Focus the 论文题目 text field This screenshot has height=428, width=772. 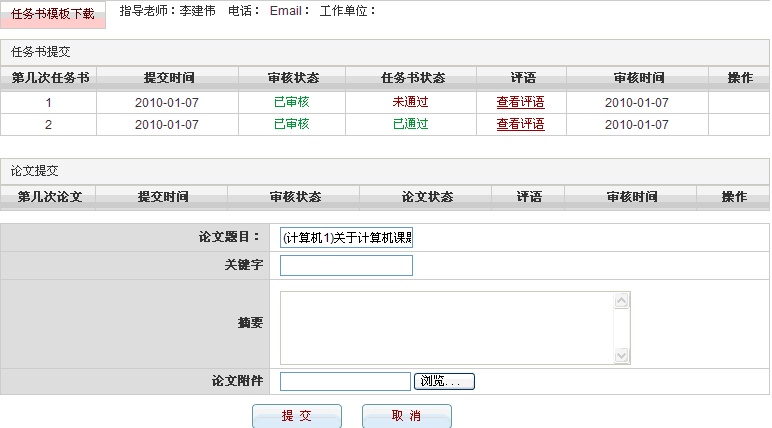(x=346, y=238)
